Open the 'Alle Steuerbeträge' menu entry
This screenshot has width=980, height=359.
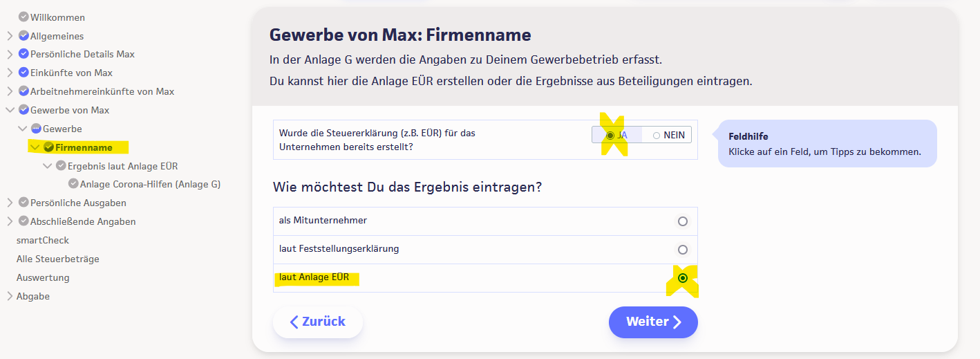(58, 259)
